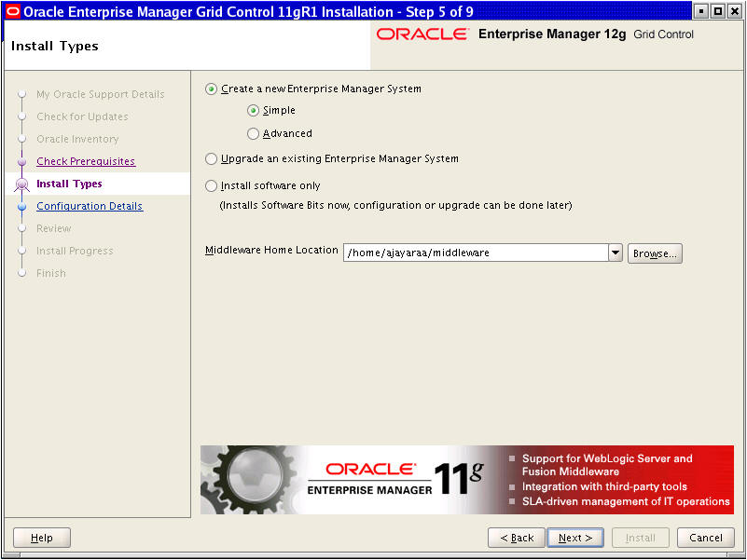Screen dimensions: 747x560
Task: Click the My Oracle Support Details step
Action: (101, 94)
